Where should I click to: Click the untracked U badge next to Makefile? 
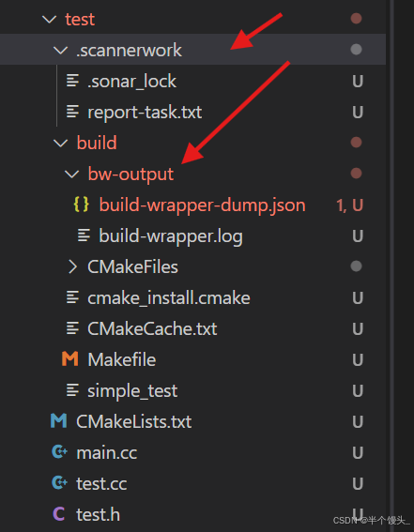click(358, 359)
